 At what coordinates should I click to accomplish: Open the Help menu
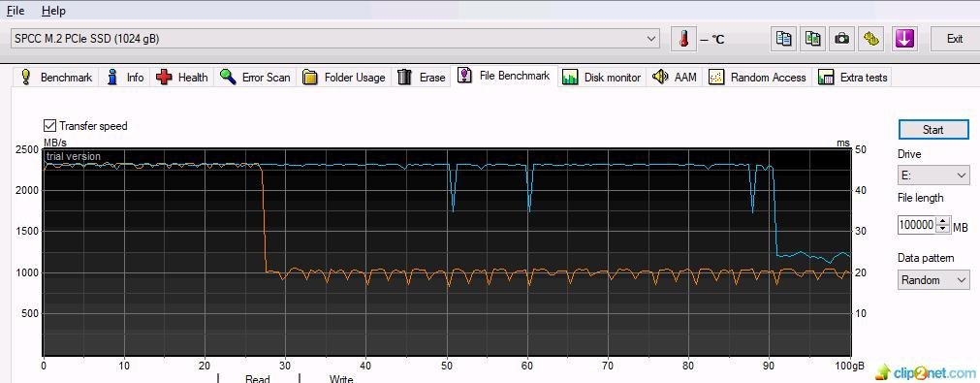(53, 11)
